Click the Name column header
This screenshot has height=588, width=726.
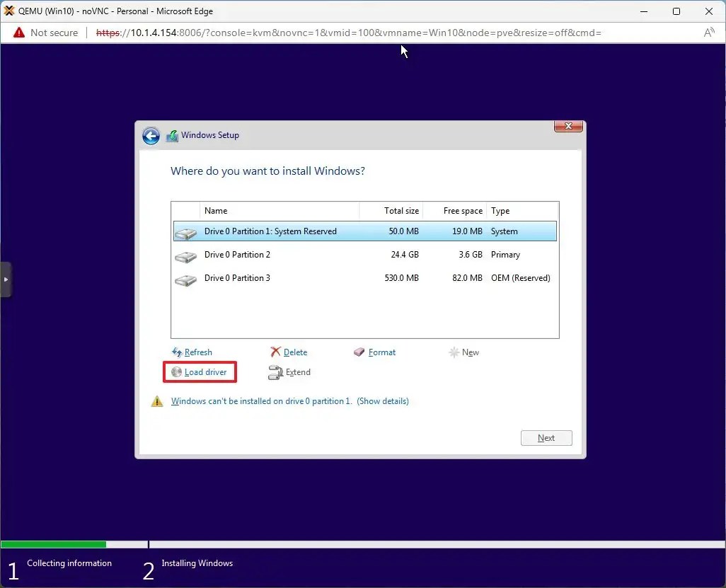pyautogui.click(x=216, y=210)
